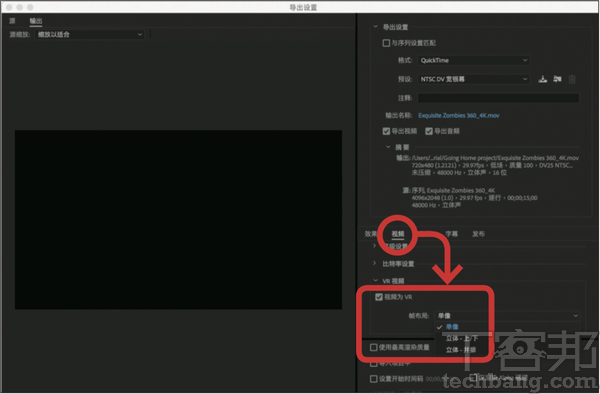Toggle the 与序列设置匹配 checkbox
Viewport: 600px width, 394px height.
[386, 43]
